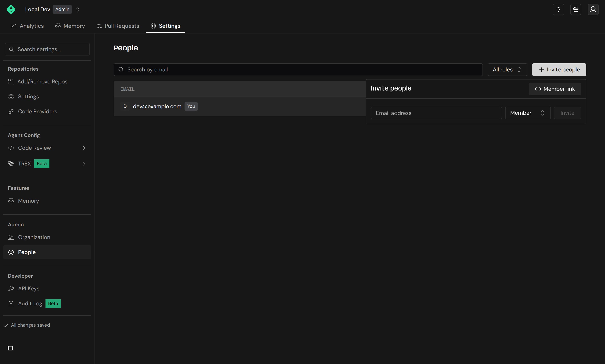Switch to the Pull Requests tab
Viewport: 605px width, 364px height.
118,26
